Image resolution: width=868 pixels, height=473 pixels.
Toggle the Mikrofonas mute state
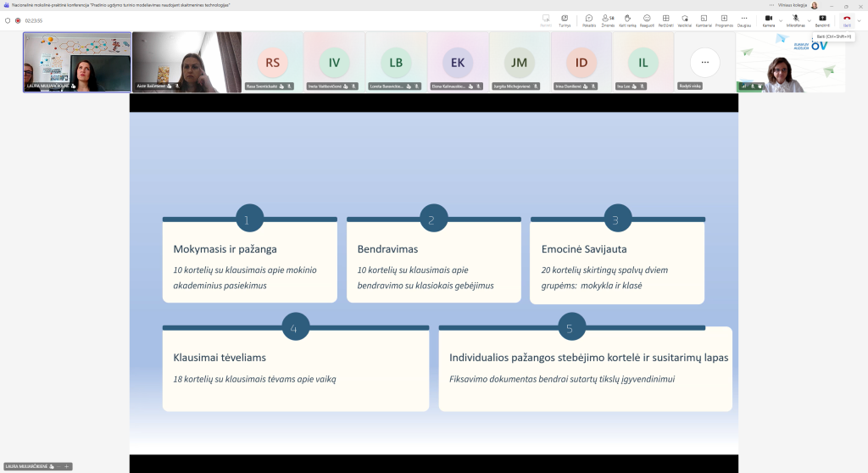coord(795,19)
